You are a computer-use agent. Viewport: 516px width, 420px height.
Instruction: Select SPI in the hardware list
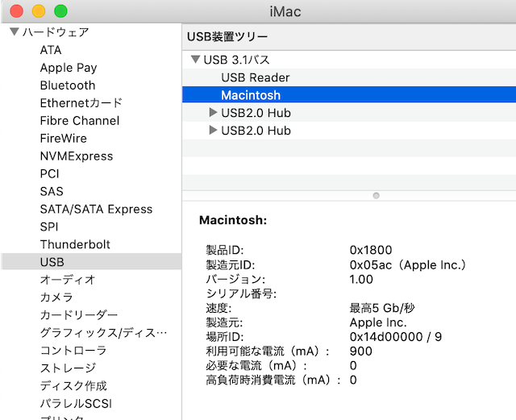tap(49, 227)
